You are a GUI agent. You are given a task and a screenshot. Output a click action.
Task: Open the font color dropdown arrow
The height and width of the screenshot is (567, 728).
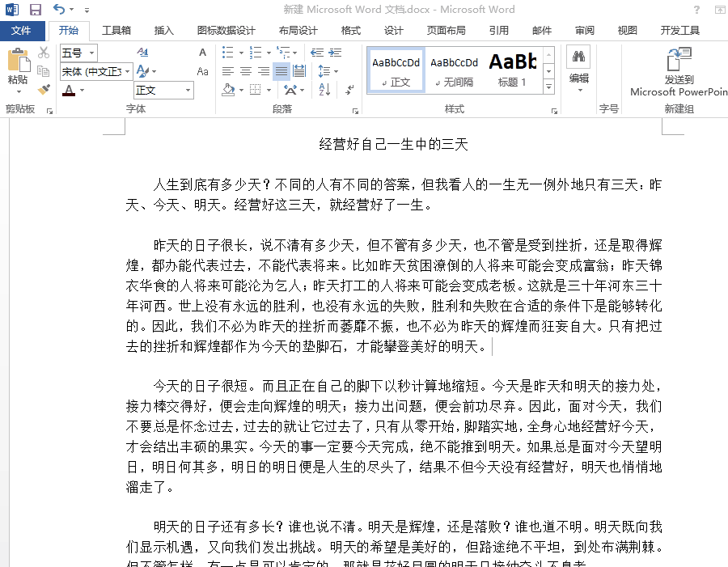83,90
